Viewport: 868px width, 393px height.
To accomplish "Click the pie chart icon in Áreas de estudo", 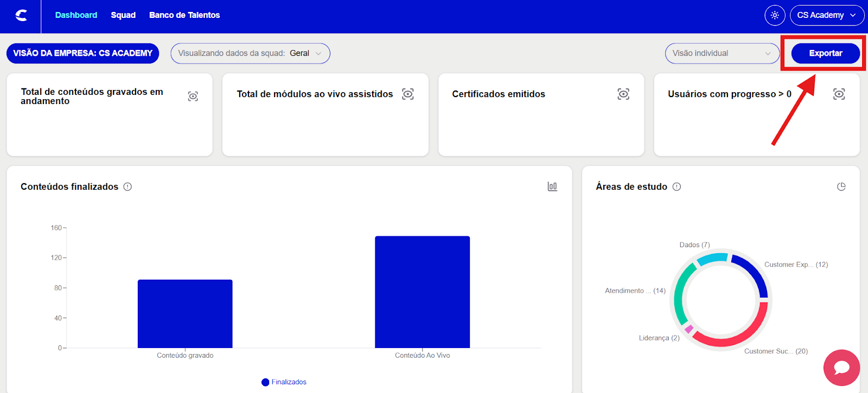I will click(x=841, y=186).
